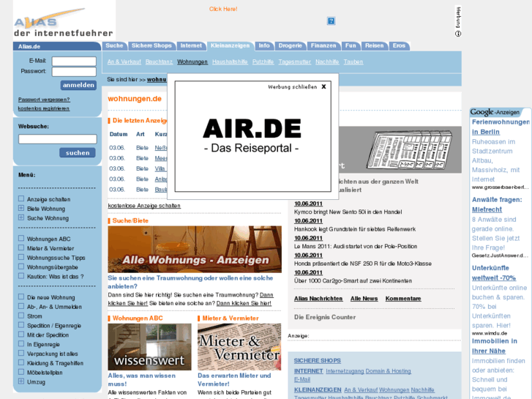532x399 pixels.
Task: Open the Alias logo homepage
Action: pyautogui.click(x=64, y=21)
